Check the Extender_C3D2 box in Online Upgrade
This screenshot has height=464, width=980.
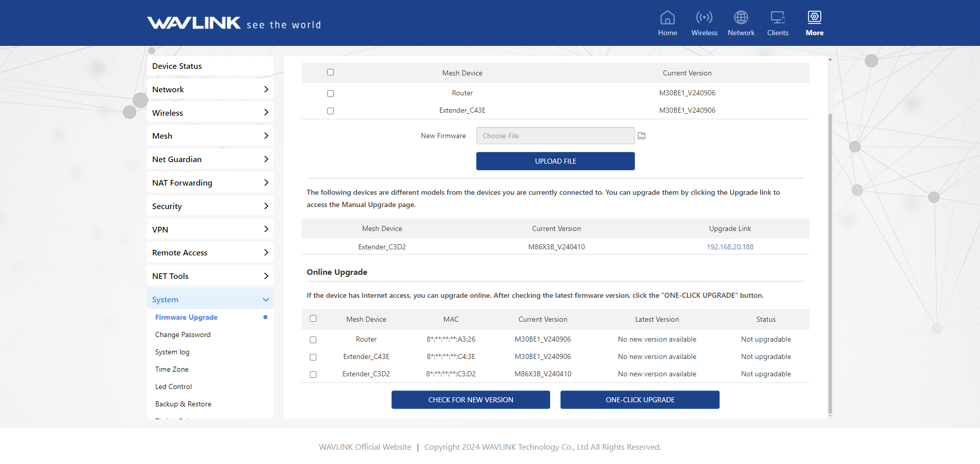pos(313,374)
